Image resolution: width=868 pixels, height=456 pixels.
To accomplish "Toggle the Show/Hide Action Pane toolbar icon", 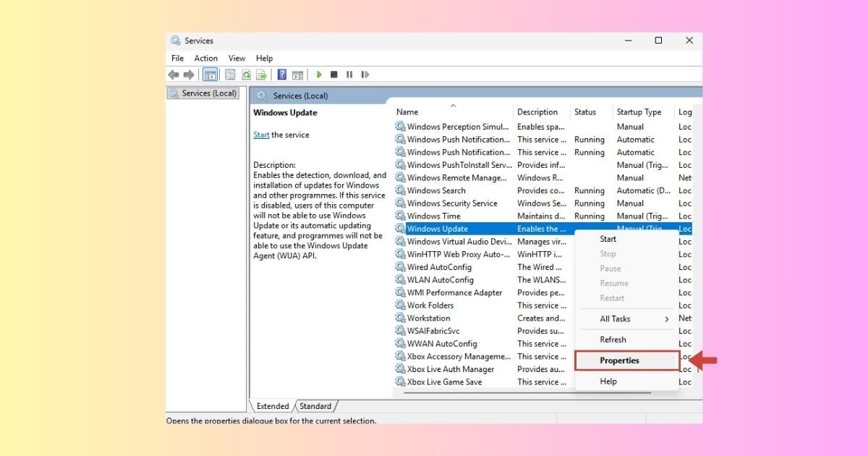I will pyautogui.click(x=297, y=75).
